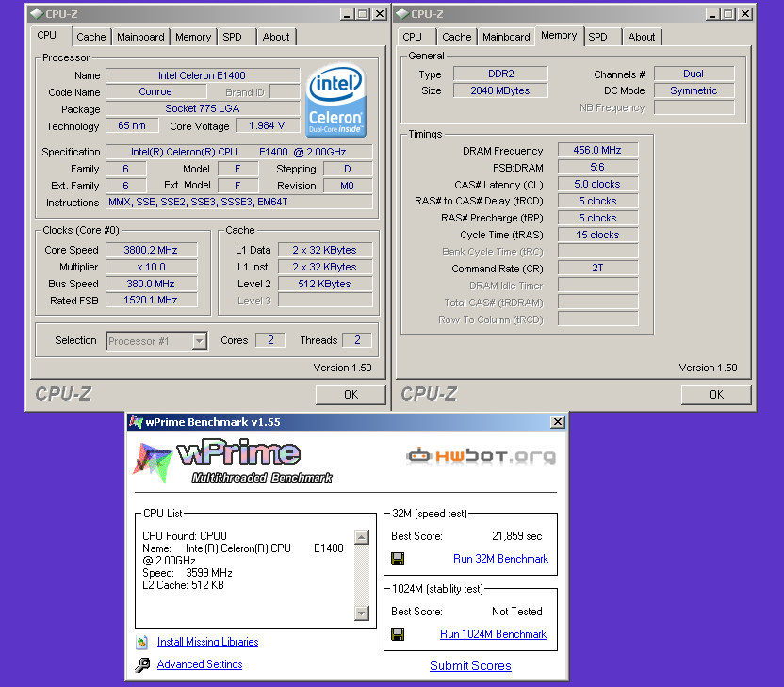Image resolution: width=784 pixels, height=687 pixels.
Task: Click the Level 2 cache value 512 KBytes
Action: [325, 284]
